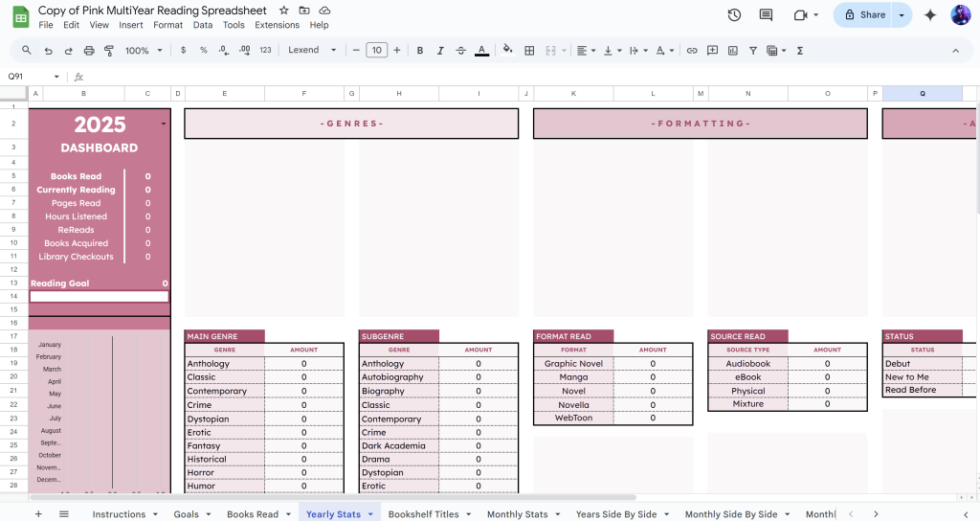980x521 pixels.
Task: Open Yearly Stats tab dropdown arrow
Action: (370, 514)
